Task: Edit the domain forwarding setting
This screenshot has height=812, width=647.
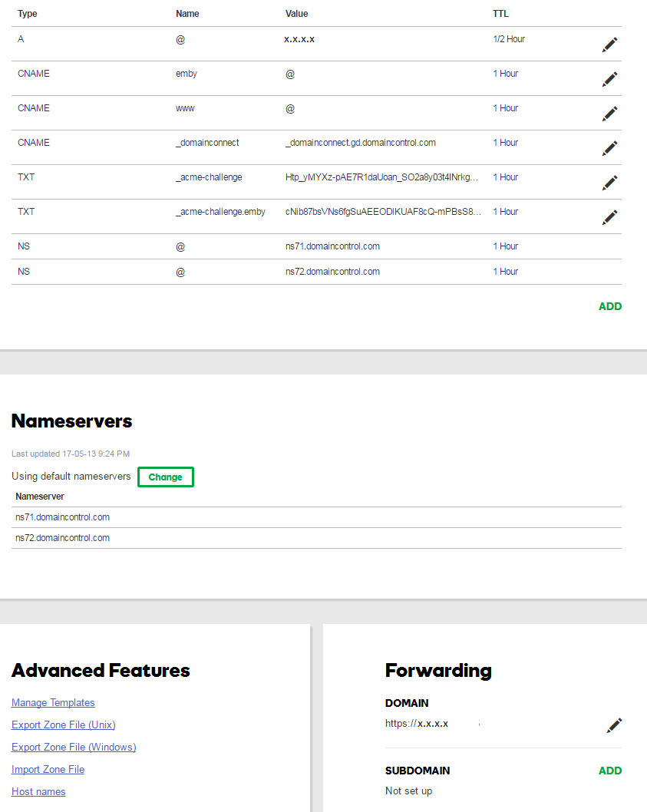Action: pos(614,725)
